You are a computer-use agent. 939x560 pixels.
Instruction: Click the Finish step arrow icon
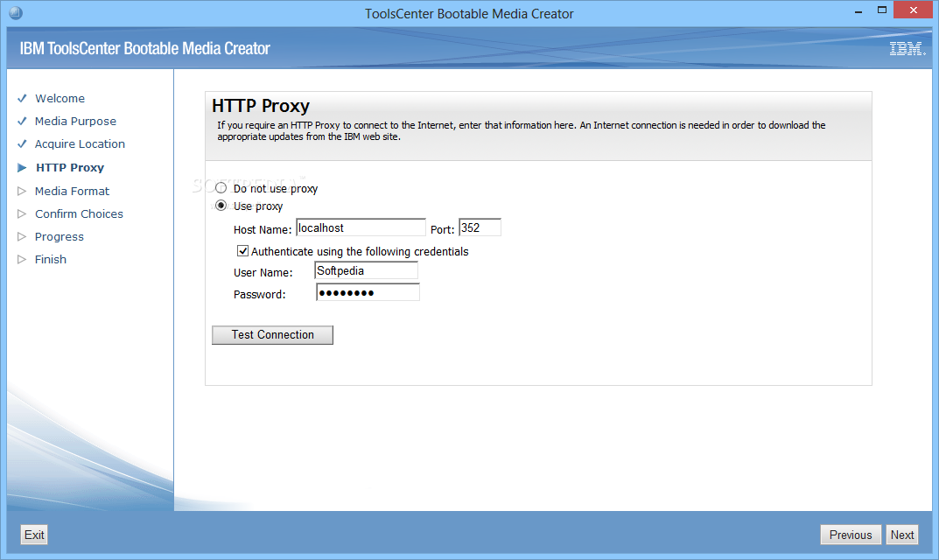coord(22,259)
